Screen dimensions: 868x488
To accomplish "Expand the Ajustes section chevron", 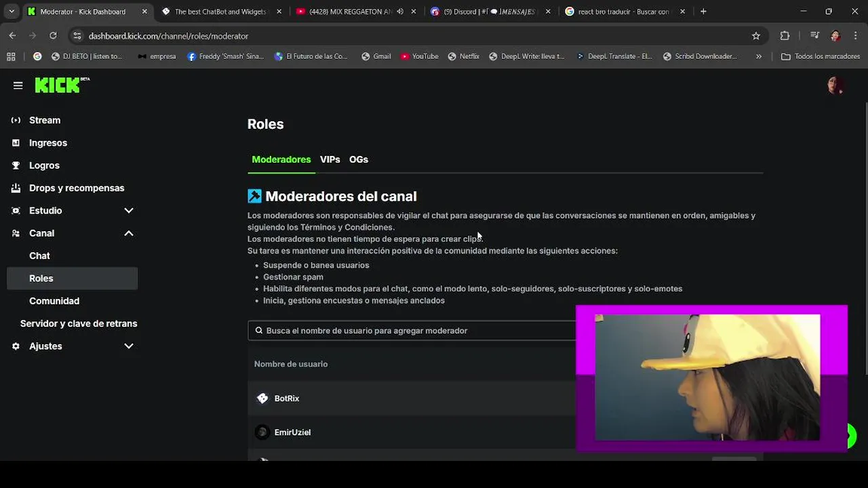I will pos(129,346).
